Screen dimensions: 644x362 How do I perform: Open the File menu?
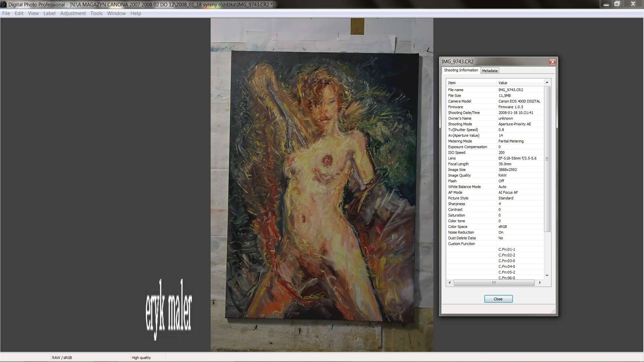(6, 13)
